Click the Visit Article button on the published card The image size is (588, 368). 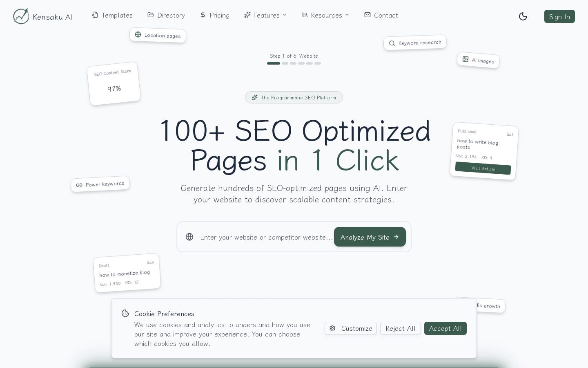pos(483,168)
